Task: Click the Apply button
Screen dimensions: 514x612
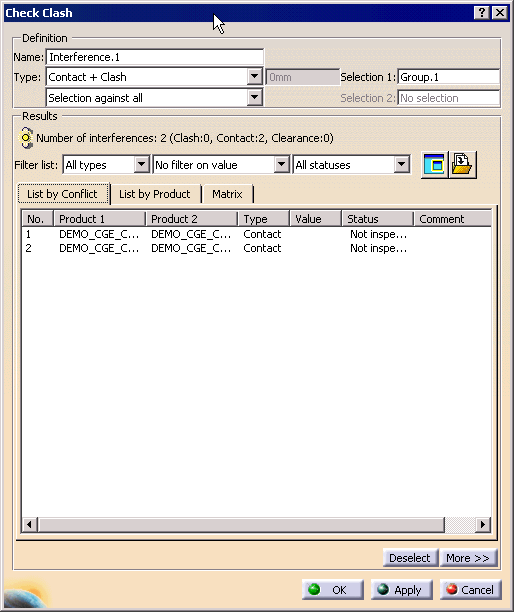Action: pos(402,590)
